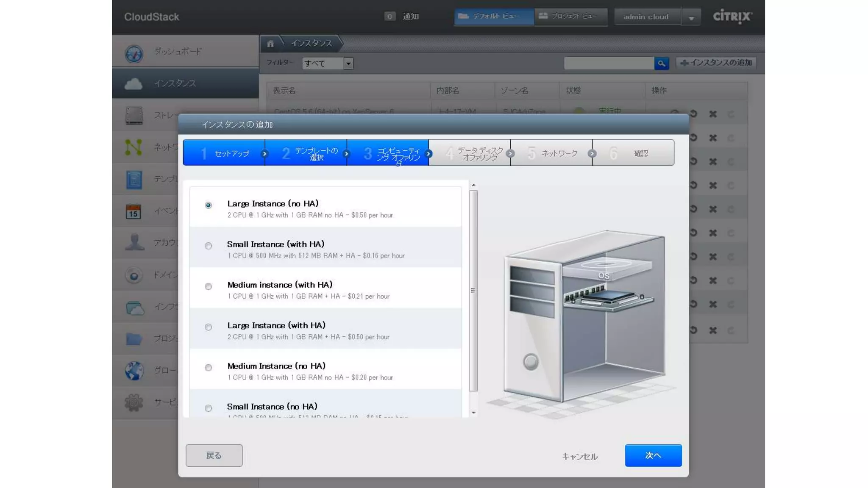This screenshot has height=488, width=868.
Task: Click the Storage disk icon in sidebar
Action: [134, 115]
